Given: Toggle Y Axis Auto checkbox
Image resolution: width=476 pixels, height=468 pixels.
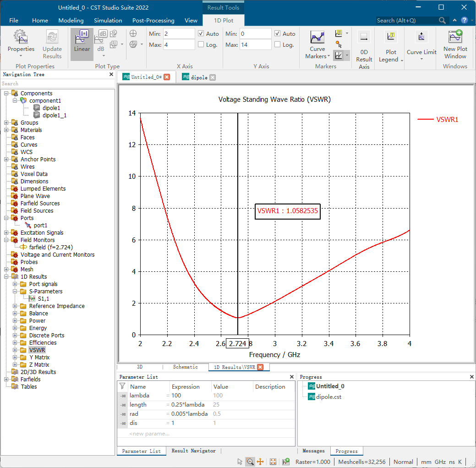Looking at the screenshot, I should tap(277, 33).
